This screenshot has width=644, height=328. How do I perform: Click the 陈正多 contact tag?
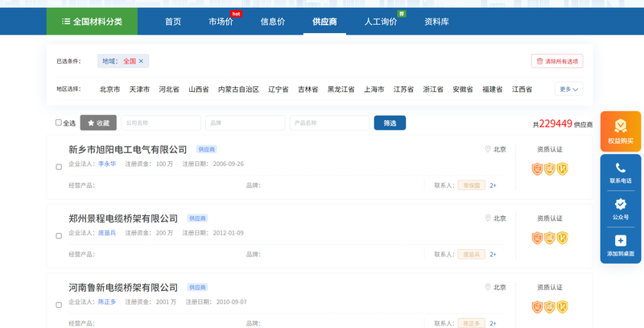tap(472, 323)
